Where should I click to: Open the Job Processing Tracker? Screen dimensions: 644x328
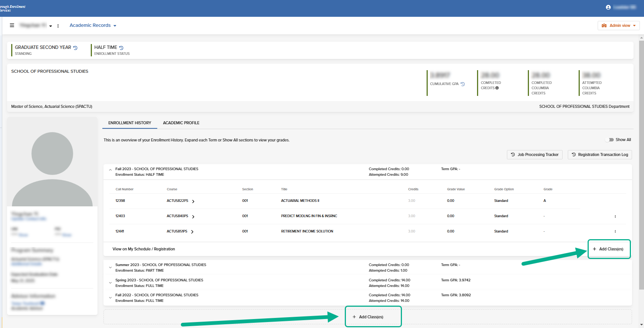535,154
